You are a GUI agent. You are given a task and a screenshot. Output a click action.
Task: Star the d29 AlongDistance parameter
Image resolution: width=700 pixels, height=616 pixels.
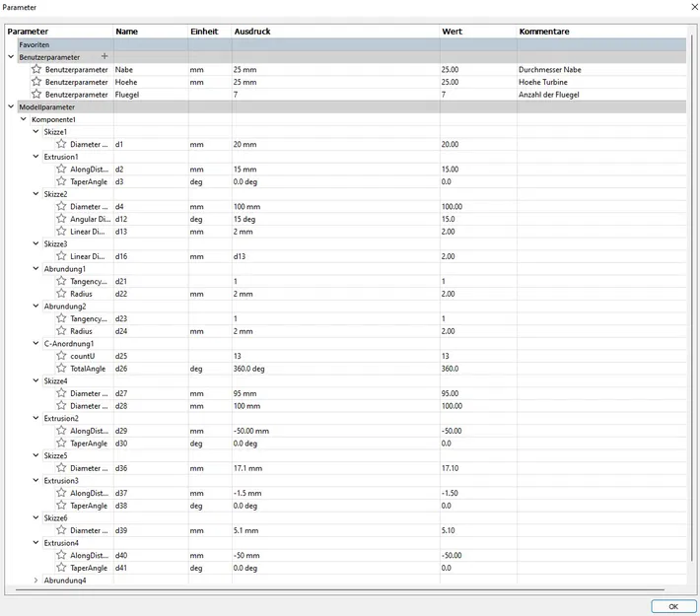61,431
